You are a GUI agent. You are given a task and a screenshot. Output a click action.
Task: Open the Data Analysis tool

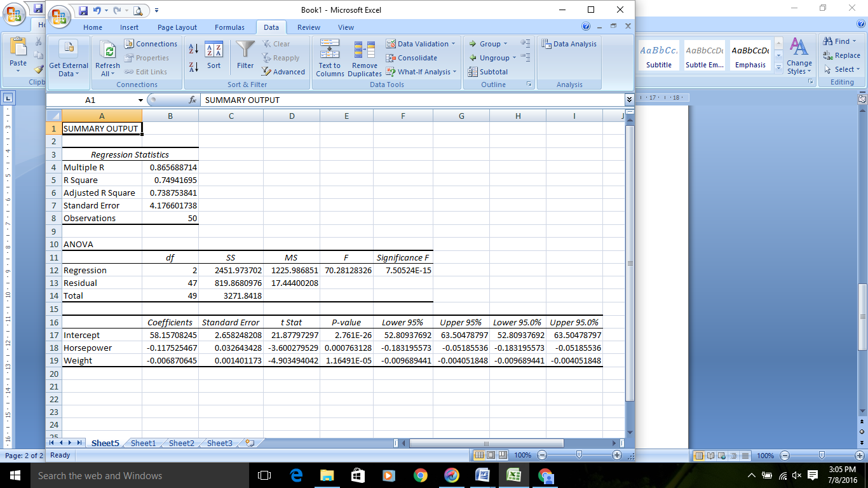(569, 44)
